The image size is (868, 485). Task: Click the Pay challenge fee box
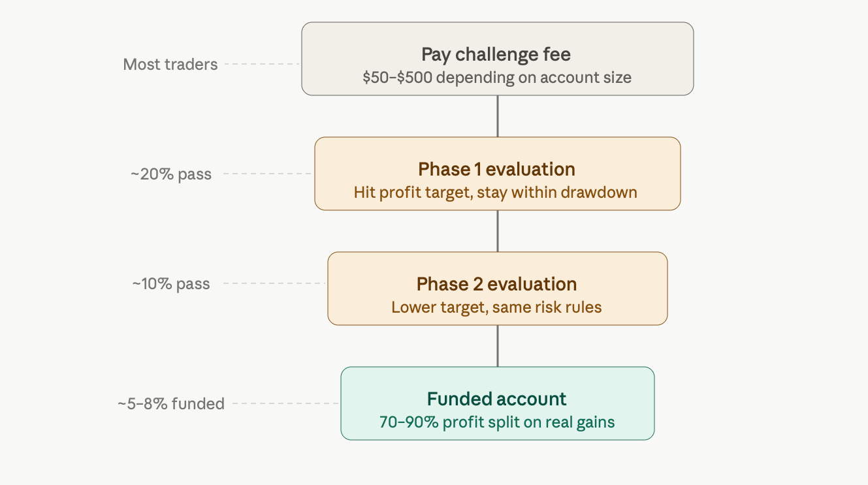point(497,59)
